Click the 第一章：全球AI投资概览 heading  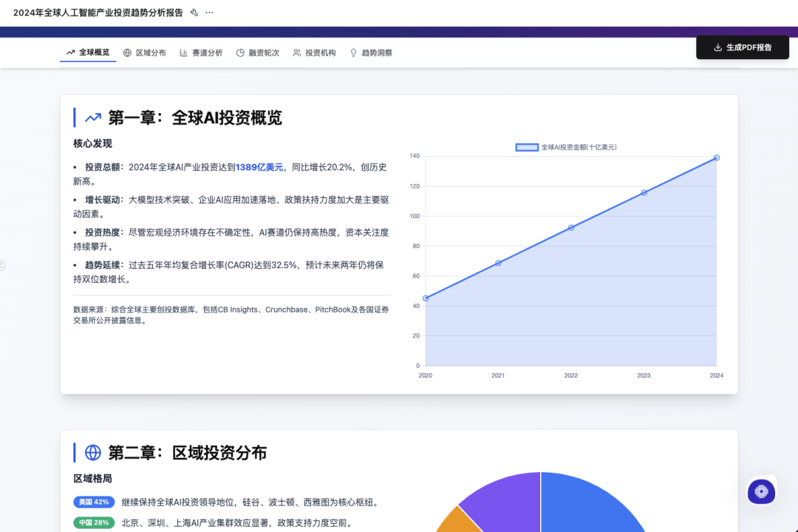[195, 118]
